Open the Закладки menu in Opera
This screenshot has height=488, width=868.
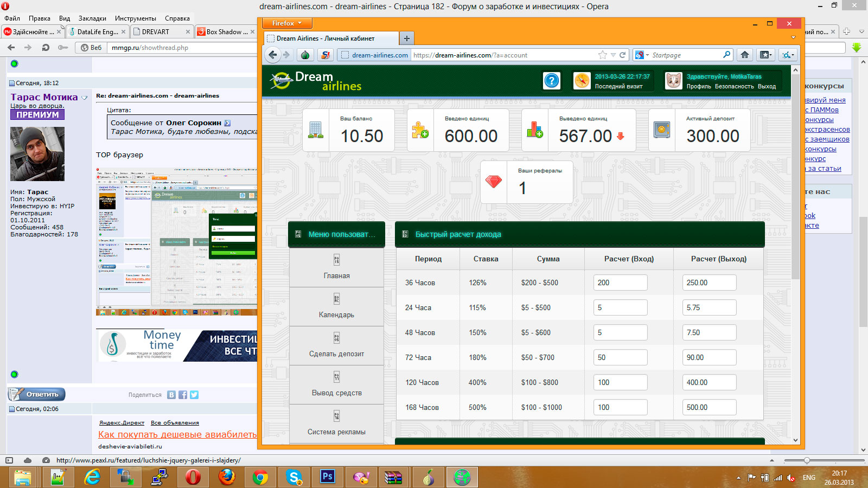click(x=92, y=18)
